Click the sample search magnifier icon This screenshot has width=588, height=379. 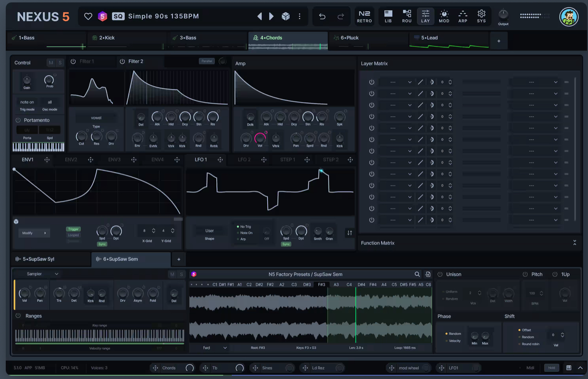[x=417, y=274]
